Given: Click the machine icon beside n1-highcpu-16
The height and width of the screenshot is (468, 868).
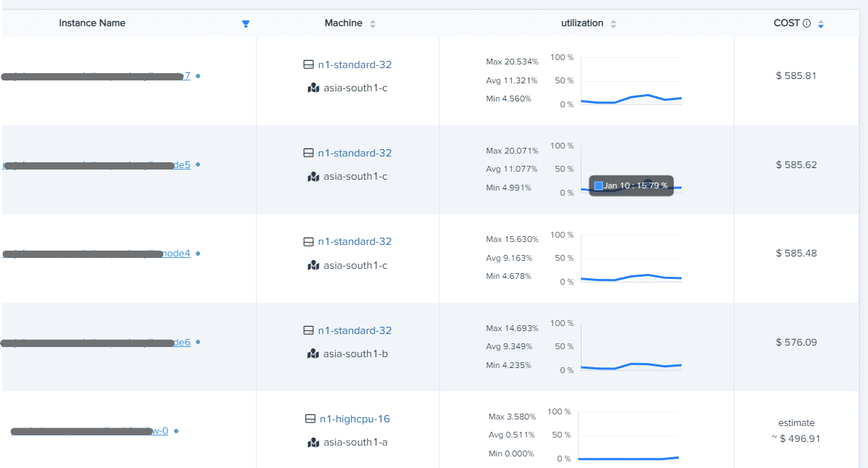Looking at the screenshot, I should coord(308,419).
